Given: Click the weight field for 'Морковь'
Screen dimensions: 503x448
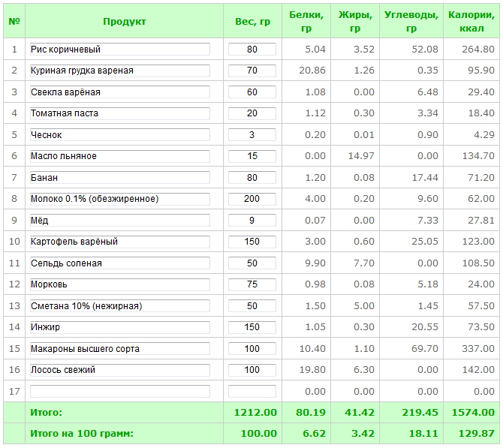Looking at the screenshot, I should pyautogui.click(x=251, y=284).
